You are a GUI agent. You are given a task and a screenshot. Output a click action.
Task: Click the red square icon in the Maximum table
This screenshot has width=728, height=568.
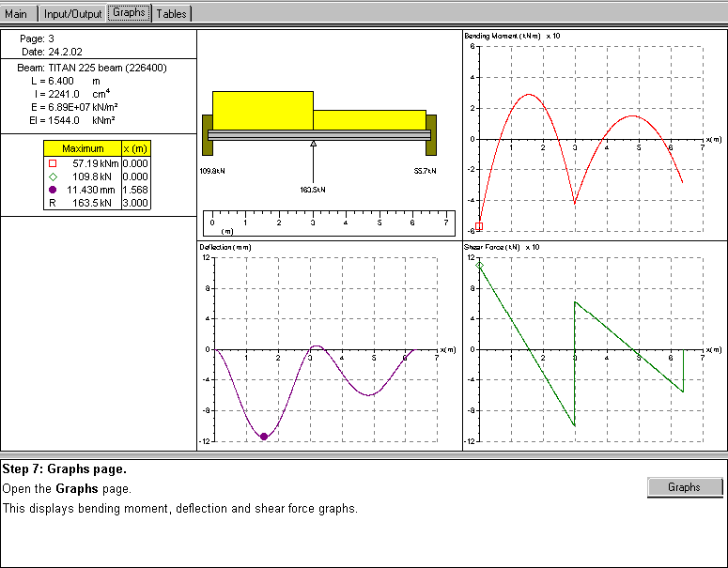tap(53, 163)
